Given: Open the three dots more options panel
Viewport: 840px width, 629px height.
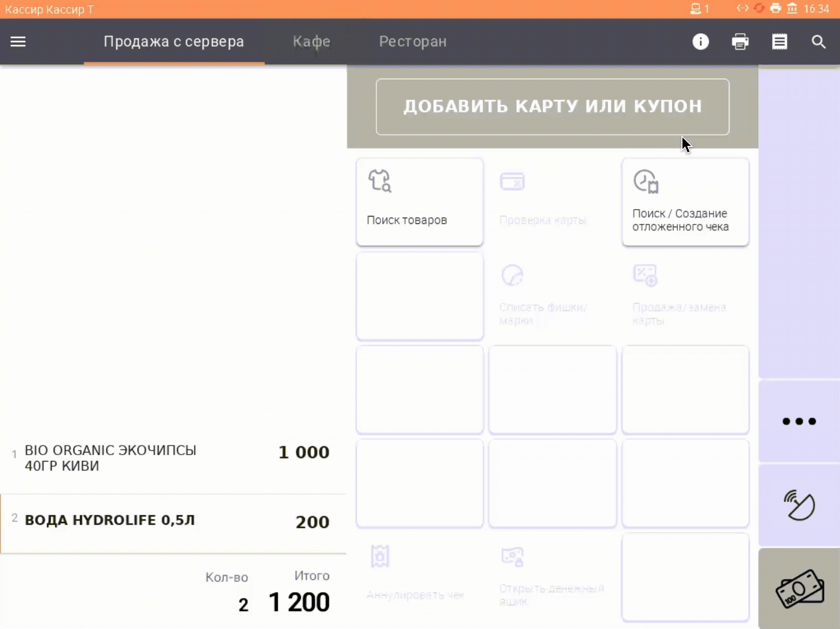Looking at the screenshot, I should 799,421.
